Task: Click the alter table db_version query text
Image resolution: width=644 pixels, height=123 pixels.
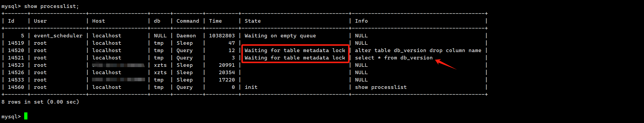Action: [x=418, y=50]
